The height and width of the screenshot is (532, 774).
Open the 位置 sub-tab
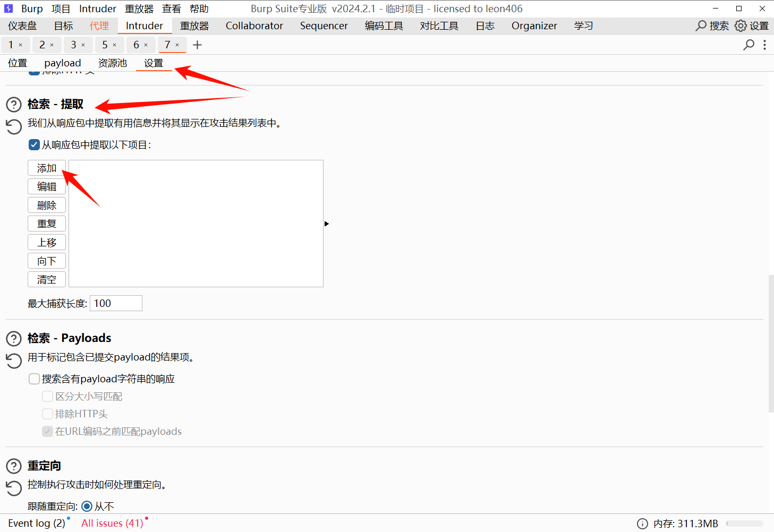click(x=18, y=63)
